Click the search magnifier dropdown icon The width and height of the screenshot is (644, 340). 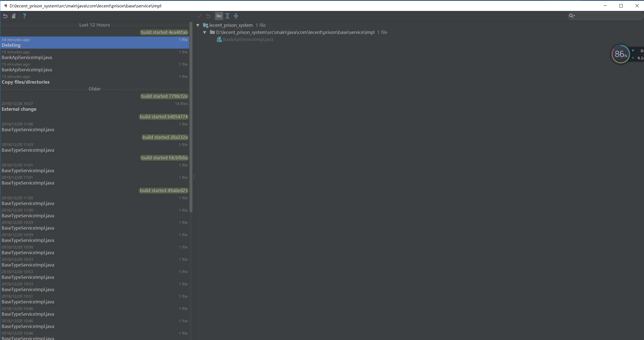tap(572, 16)
